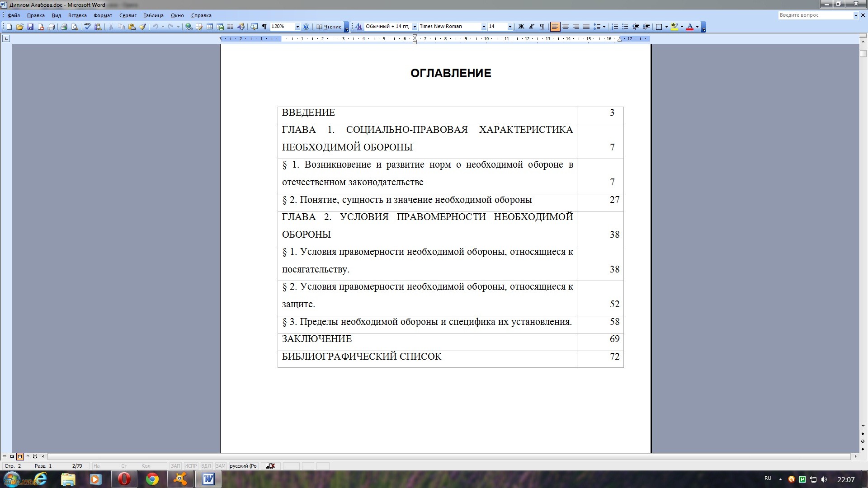Viewport: 868px width, 488px height.
Task: Click the numbered list icon
Action: [x=615, y=27]
